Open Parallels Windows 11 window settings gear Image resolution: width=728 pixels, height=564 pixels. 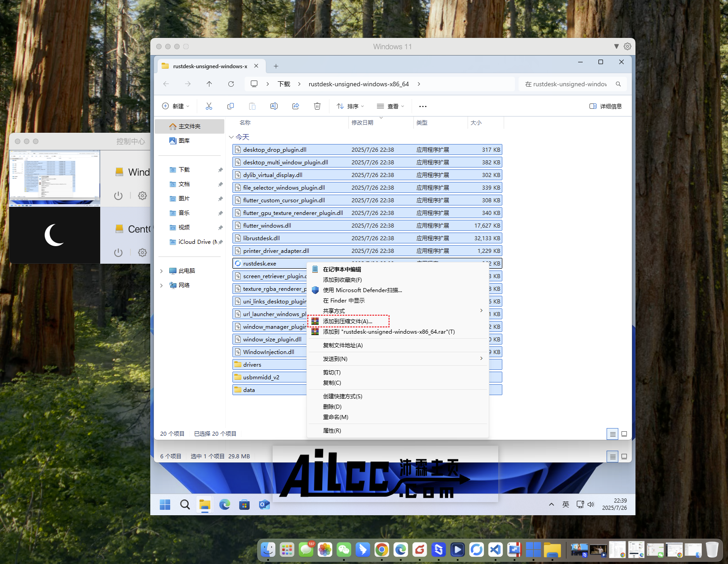pos(627,47)
